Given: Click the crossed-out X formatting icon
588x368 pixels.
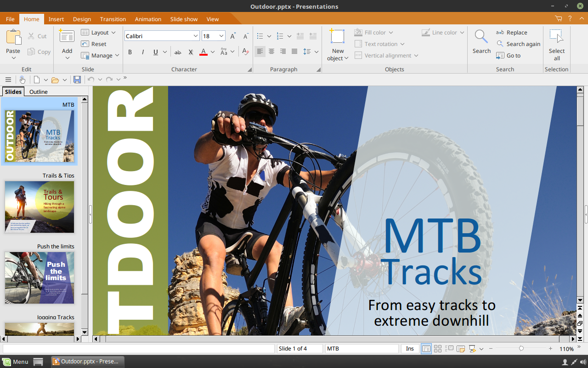Looking at the screenshot, I should click(191, 52).
